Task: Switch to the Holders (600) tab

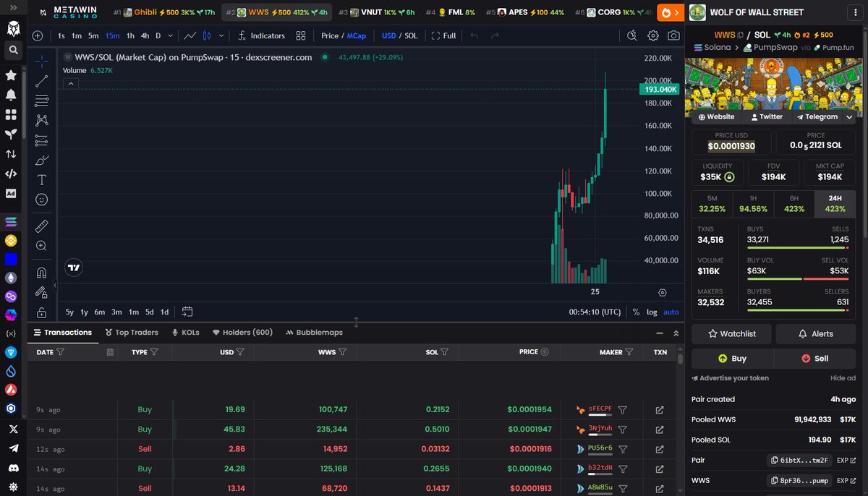Action: coord(242,333)
